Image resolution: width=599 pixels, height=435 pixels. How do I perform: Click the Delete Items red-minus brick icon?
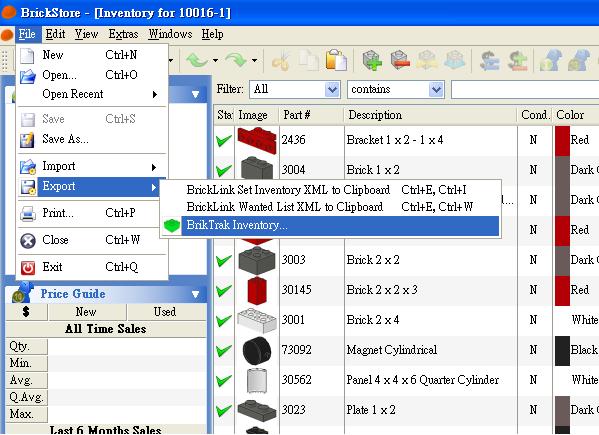click(x=400, y=60)
